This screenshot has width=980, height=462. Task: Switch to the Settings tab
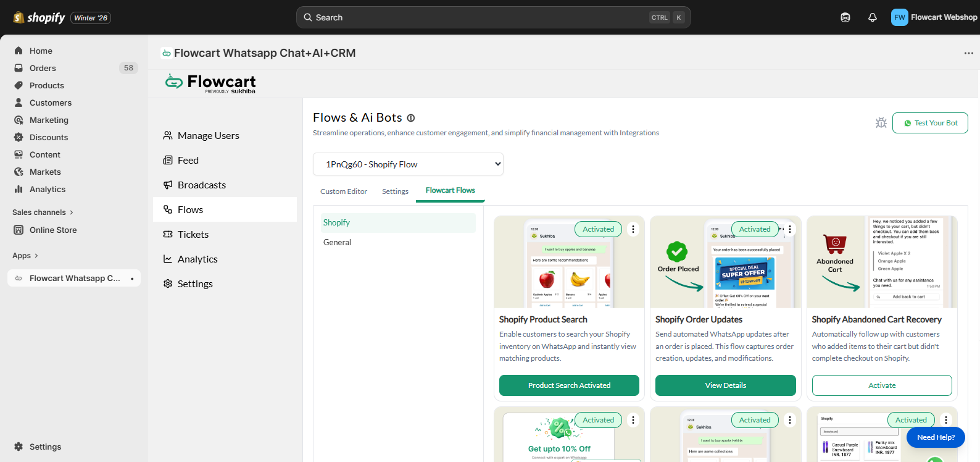[395, 191]
